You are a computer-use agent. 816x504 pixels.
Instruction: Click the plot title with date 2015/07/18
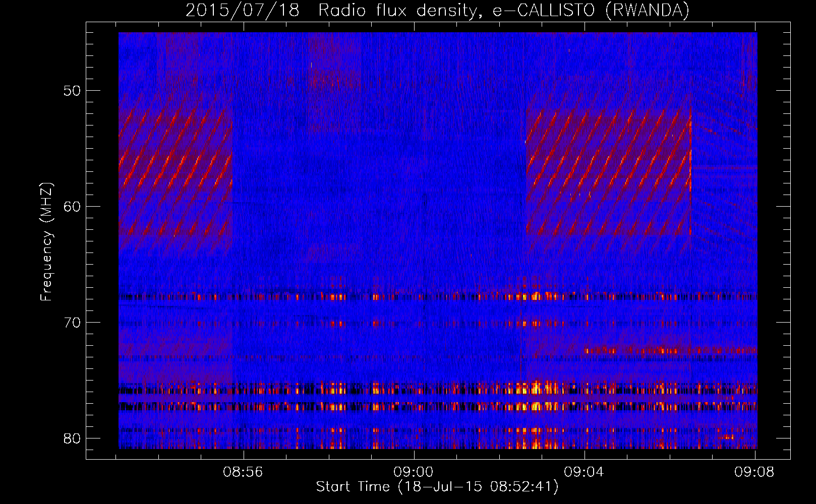[x=437, y=10]
